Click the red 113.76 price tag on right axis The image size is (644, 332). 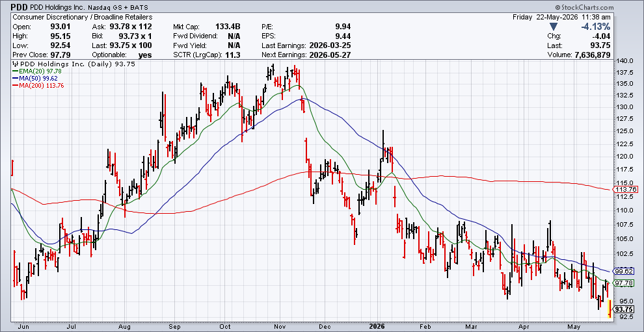pos(625,189)
